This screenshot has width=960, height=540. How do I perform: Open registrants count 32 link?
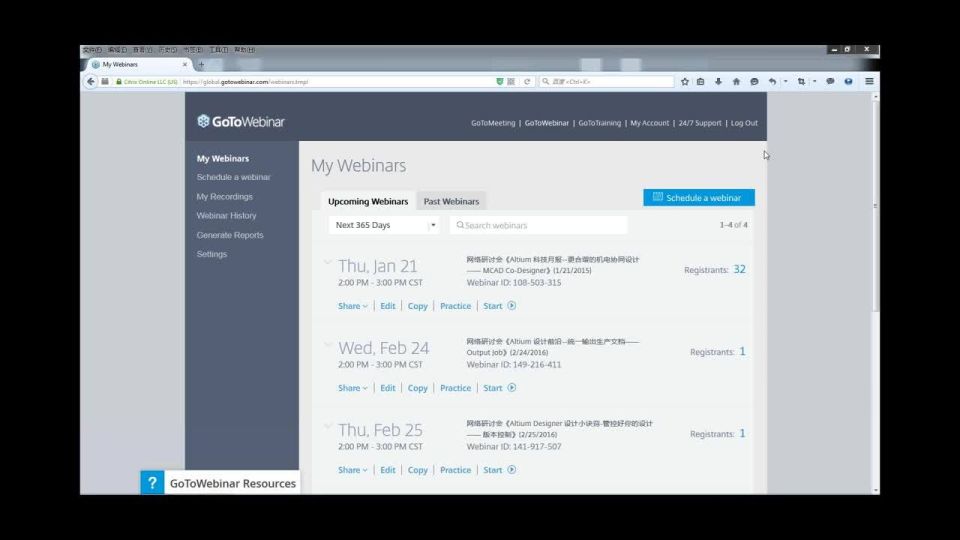click(x=740, y=269)
